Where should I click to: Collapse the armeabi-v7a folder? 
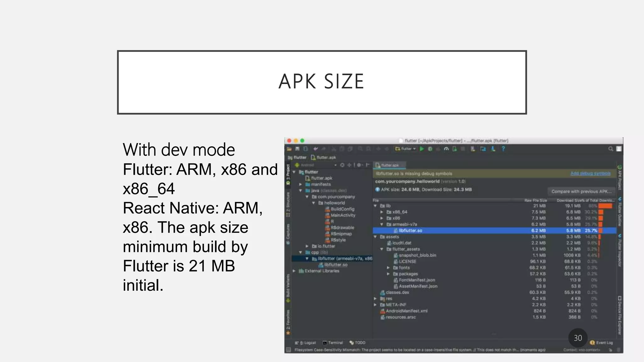(x=382, y=224)
